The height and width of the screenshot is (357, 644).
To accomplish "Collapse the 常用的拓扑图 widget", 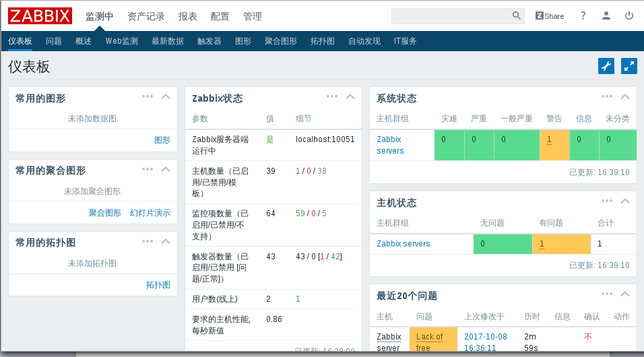I will coord(166,241).
